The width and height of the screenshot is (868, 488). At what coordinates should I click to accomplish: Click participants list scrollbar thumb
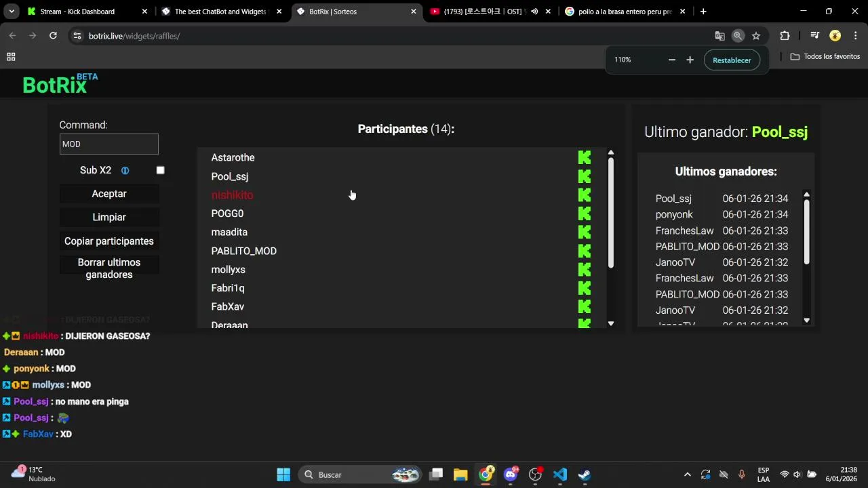click(x=610, y=211)
